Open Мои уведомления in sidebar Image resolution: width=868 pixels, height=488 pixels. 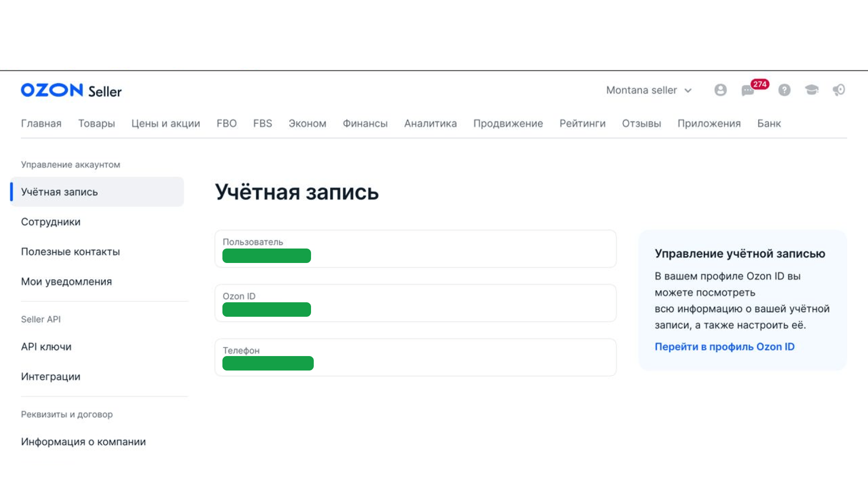pos(66,282)
